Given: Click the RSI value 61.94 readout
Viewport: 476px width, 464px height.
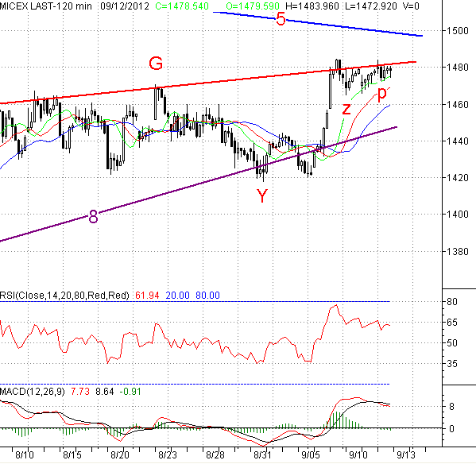Looking at the screenshot, I should (147, 296).
